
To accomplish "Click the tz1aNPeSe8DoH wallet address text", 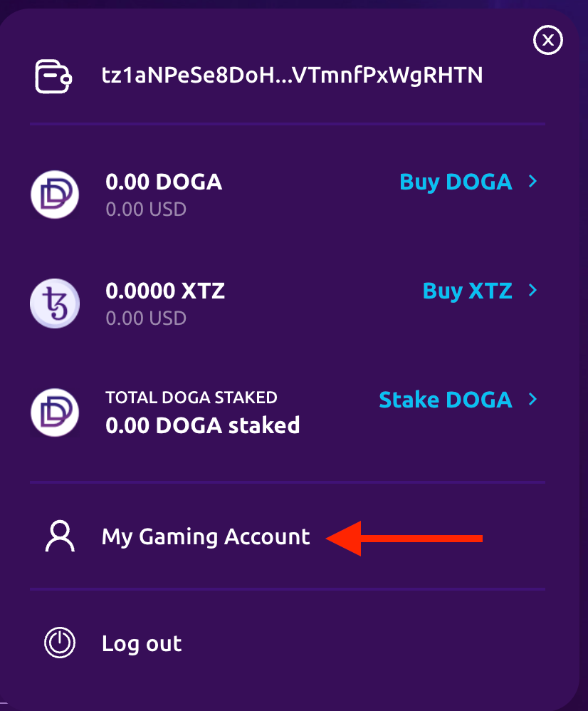I will 292,76.
